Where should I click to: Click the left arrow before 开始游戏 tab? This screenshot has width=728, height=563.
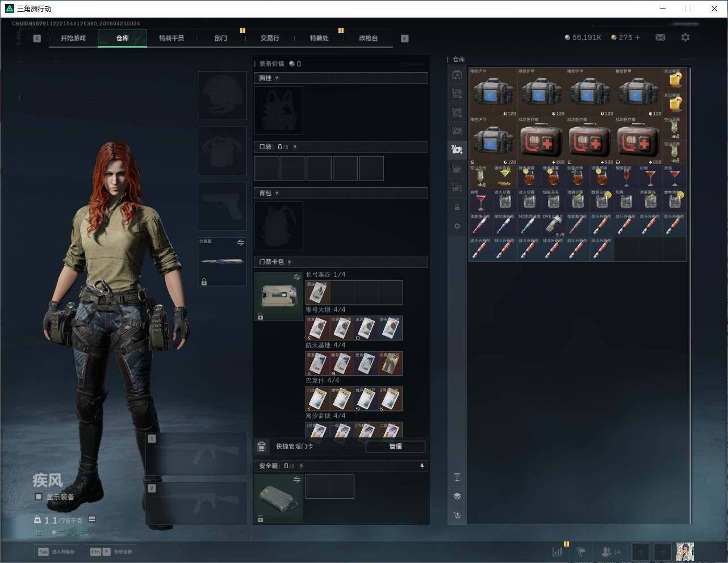(37, 39)
